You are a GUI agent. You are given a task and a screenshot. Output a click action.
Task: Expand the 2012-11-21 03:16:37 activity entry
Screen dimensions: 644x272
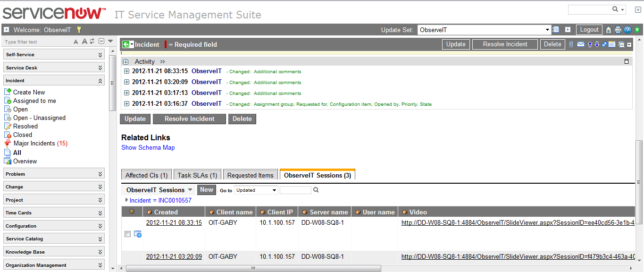click(x=126, y=104)
